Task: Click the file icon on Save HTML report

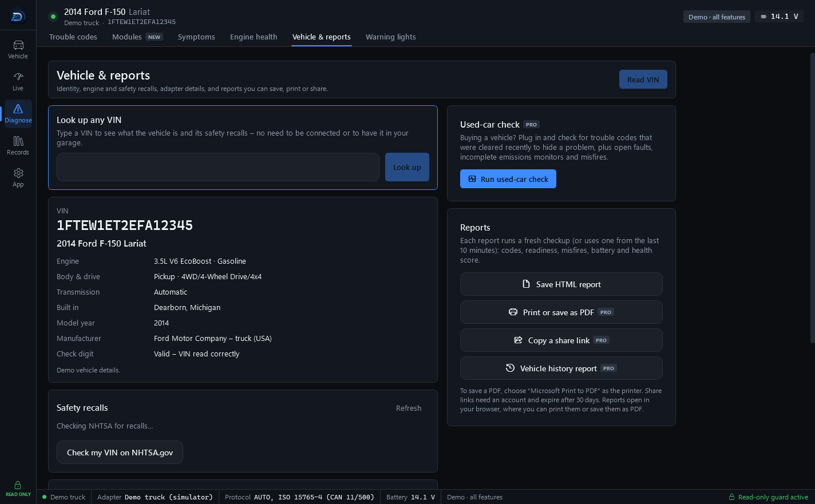Action: point(526,284)
